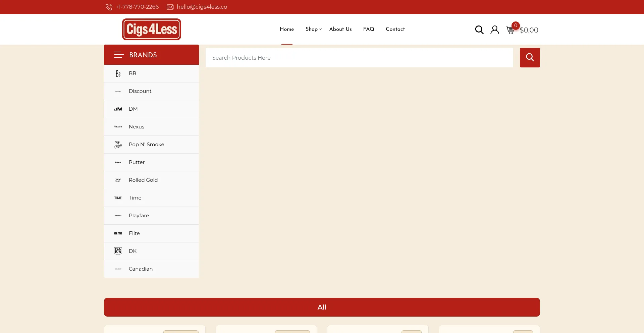The width and height of the screenshot is (644, 333).
Task: View the $0.00 cart total
Action: 529,30
